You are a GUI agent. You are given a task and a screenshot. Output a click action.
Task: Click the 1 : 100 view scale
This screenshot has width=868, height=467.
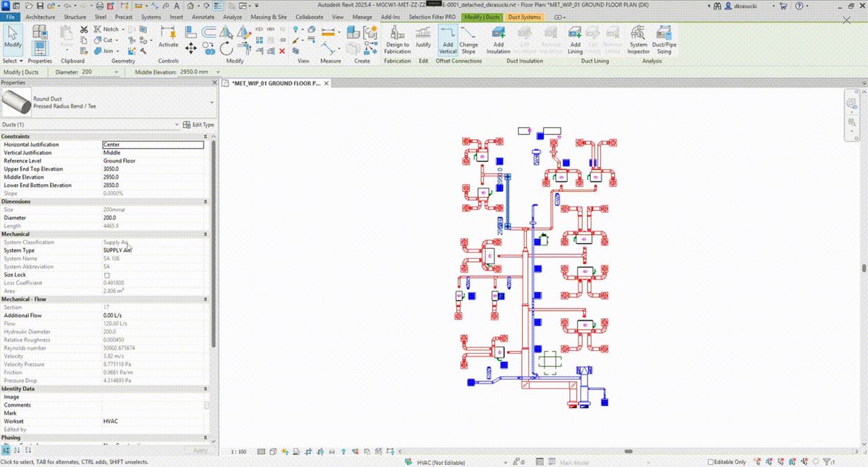coord(238,452)
